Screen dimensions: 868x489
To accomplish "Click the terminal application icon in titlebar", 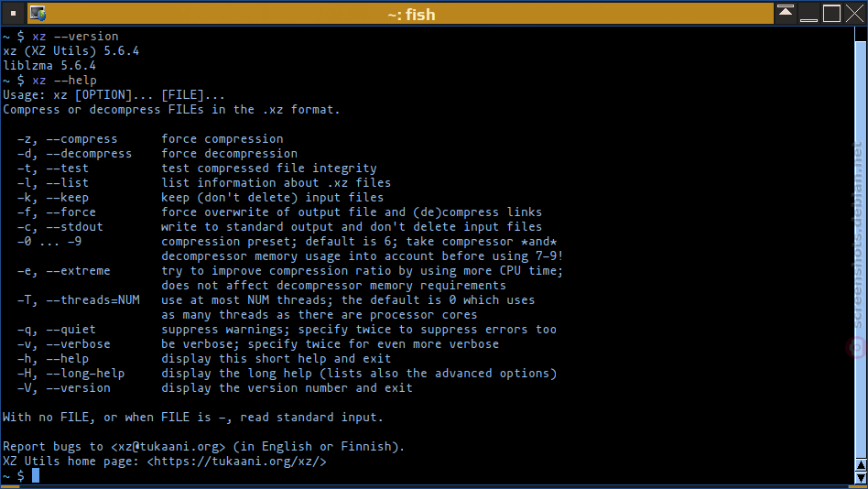I will 38,14.
